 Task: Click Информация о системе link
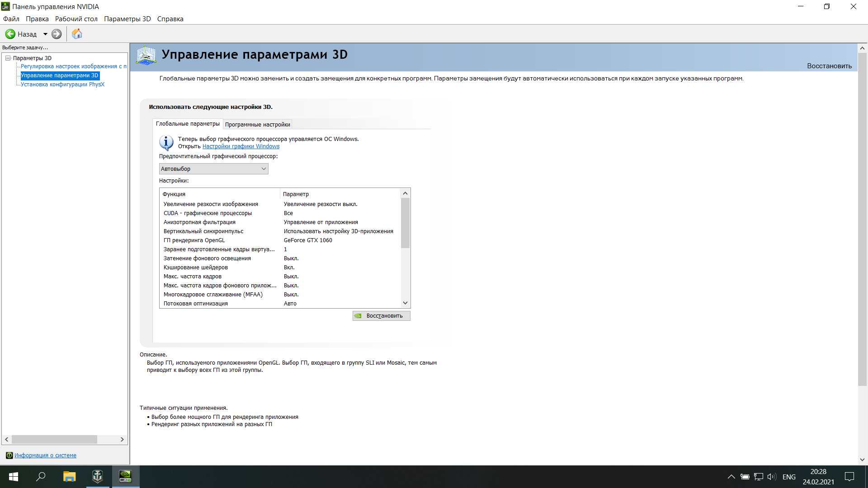45,455
